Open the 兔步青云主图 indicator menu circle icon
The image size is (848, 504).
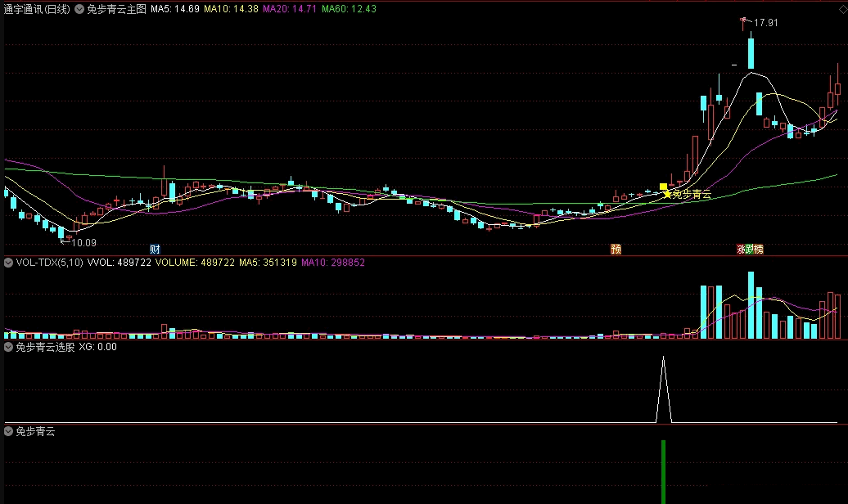(79, 9)
